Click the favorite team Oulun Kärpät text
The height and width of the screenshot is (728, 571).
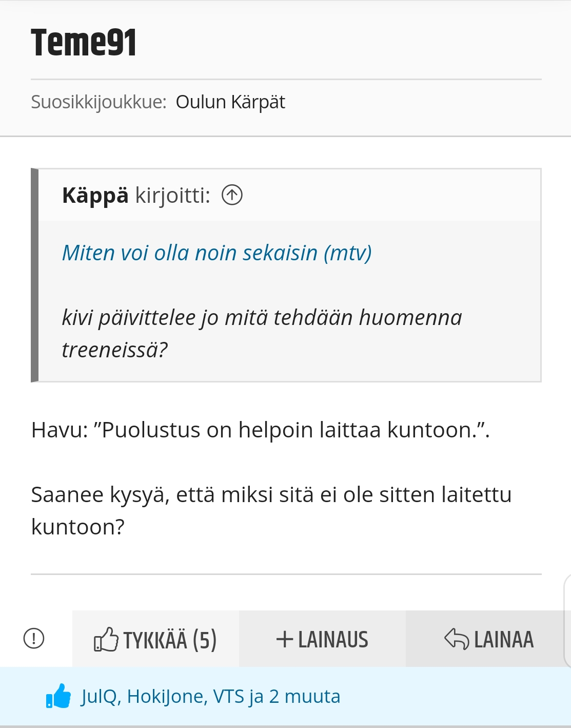(x=230, y=102)
